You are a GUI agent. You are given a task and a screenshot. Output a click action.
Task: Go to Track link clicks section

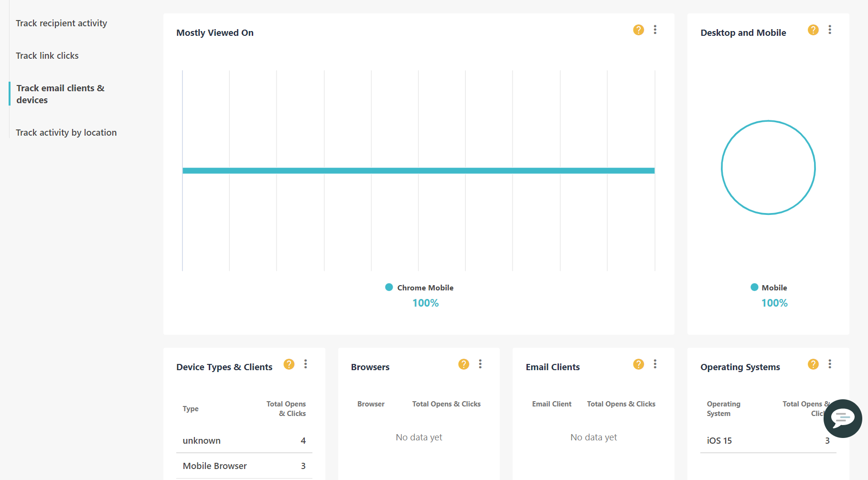[x=47, y=56]
